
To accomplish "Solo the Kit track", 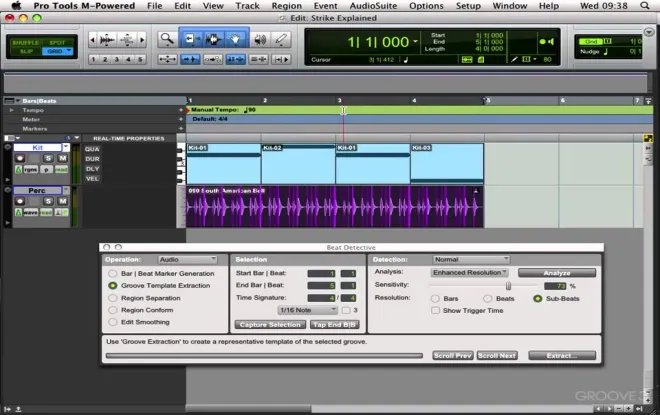I will point(48,158).
